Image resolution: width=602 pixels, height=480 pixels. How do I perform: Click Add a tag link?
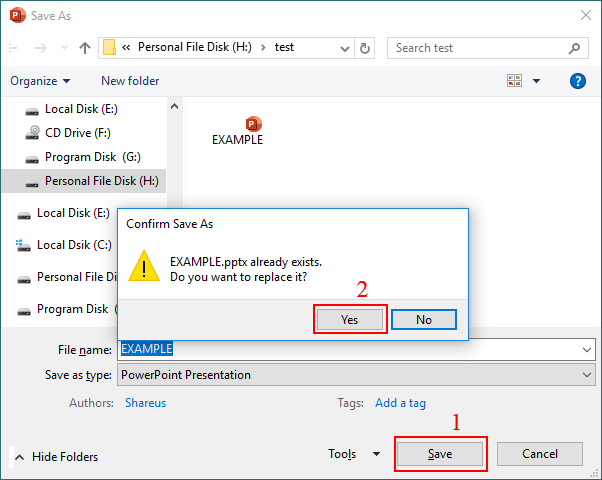(400, 403)
